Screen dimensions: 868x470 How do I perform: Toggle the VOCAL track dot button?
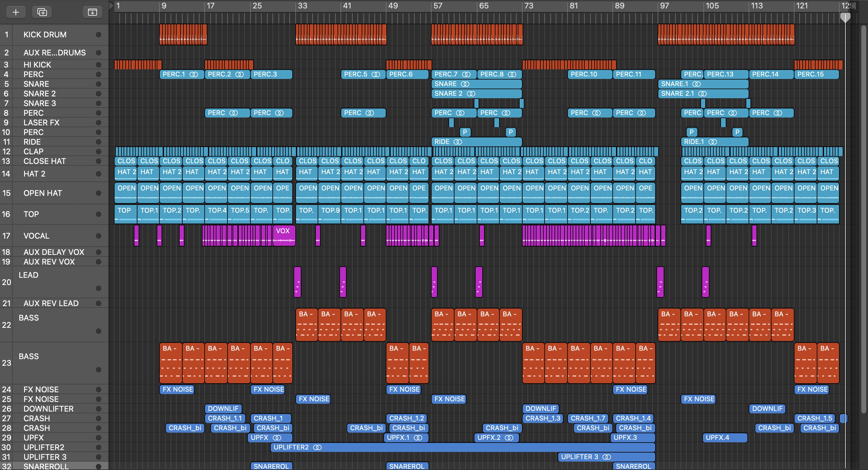pos(98,236)
